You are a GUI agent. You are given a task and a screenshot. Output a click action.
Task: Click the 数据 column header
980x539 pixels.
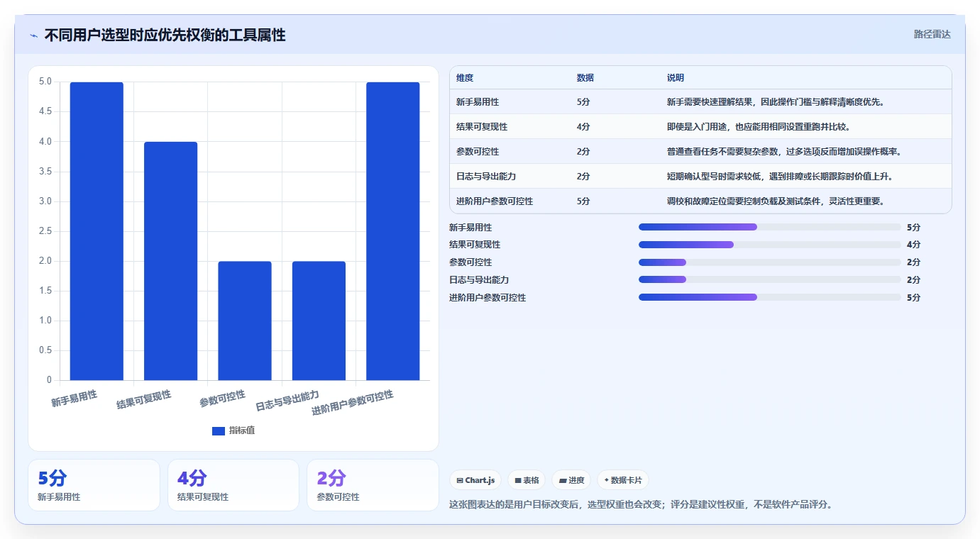pyautogui.click(x=585, y=78)
